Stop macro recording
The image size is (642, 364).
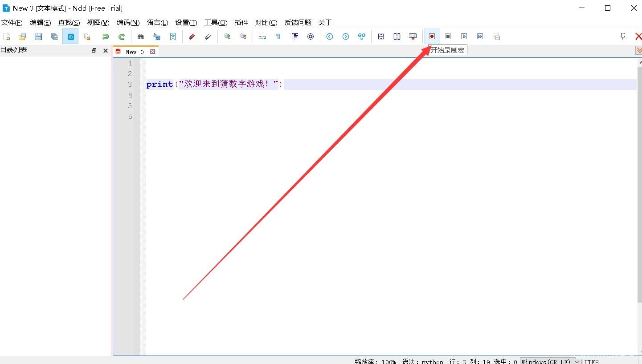click(x=448, y=36)
